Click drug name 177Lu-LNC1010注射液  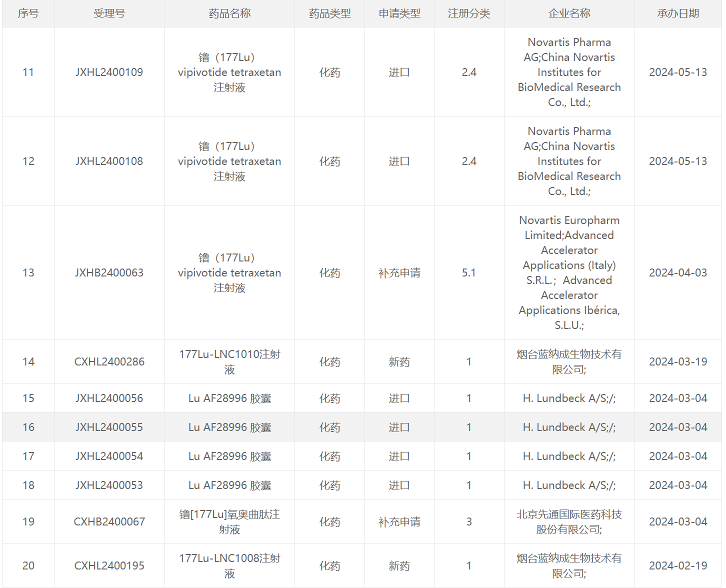tap(229, 361)
